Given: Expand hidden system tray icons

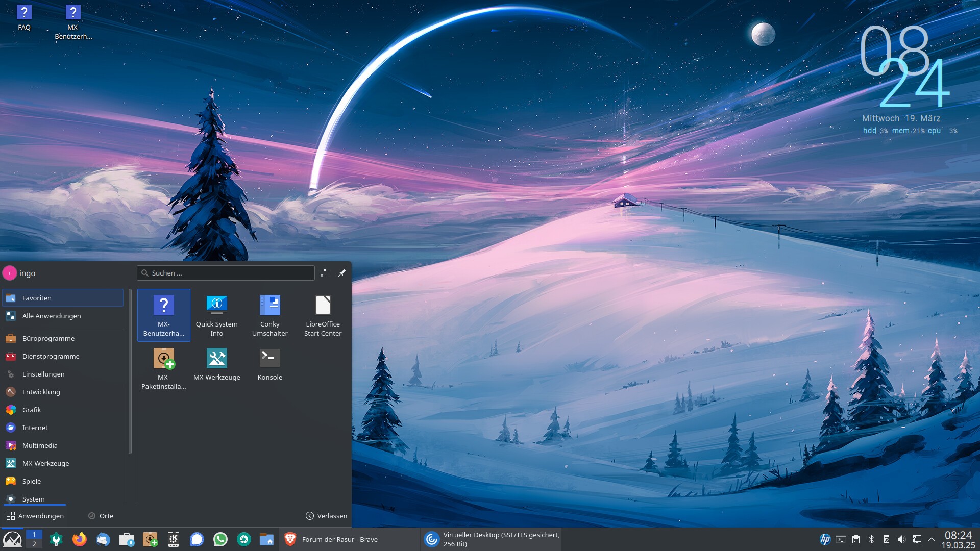Looking at the screenshot, I should pos(932,539).
